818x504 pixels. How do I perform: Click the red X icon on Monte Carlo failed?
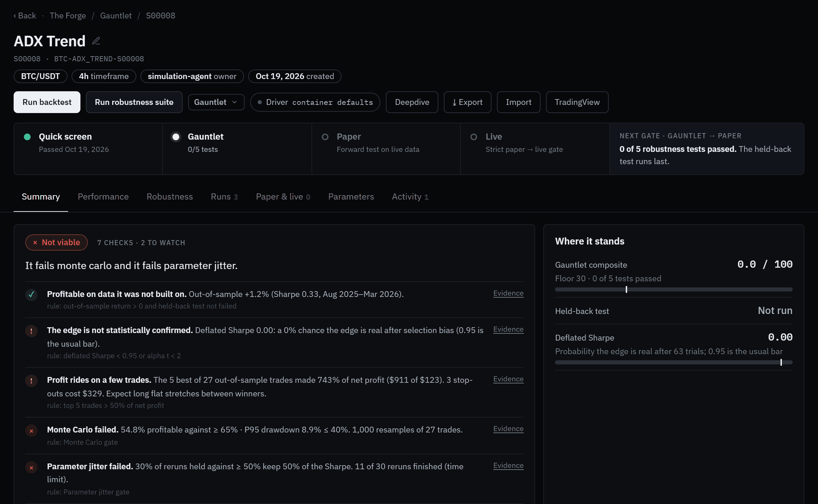tap(31, 431)
